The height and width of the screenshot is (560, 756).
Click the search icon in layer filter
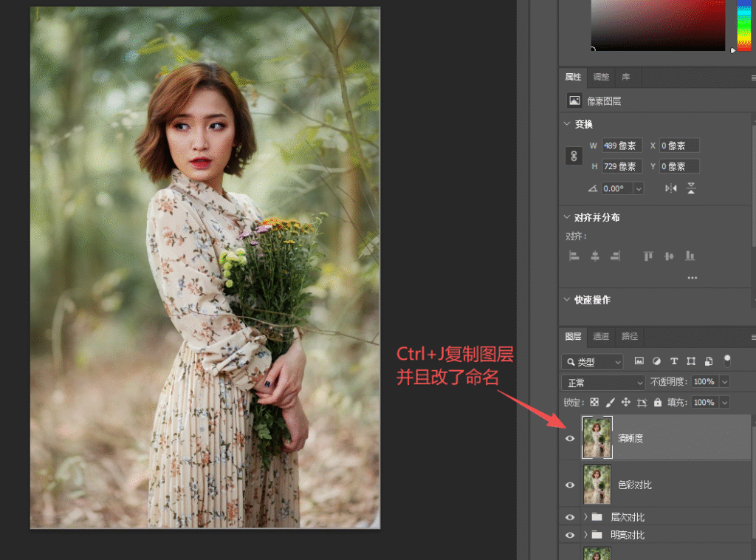pos(571,362)
